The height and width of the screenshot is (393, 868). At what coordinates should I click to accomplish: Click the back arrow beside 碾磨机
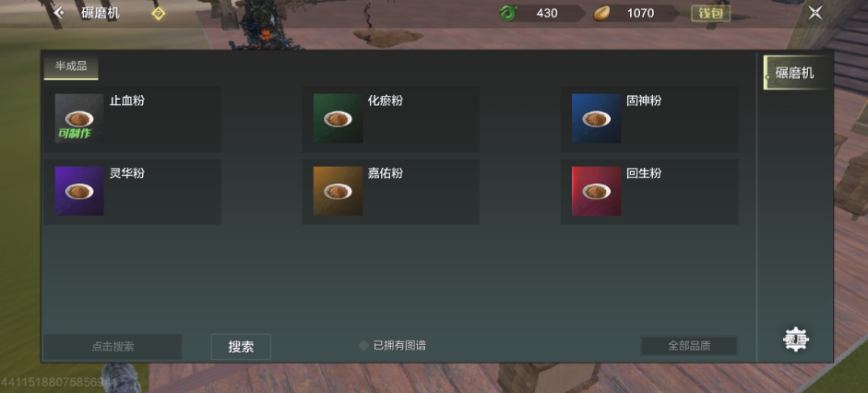click(59, 13)
